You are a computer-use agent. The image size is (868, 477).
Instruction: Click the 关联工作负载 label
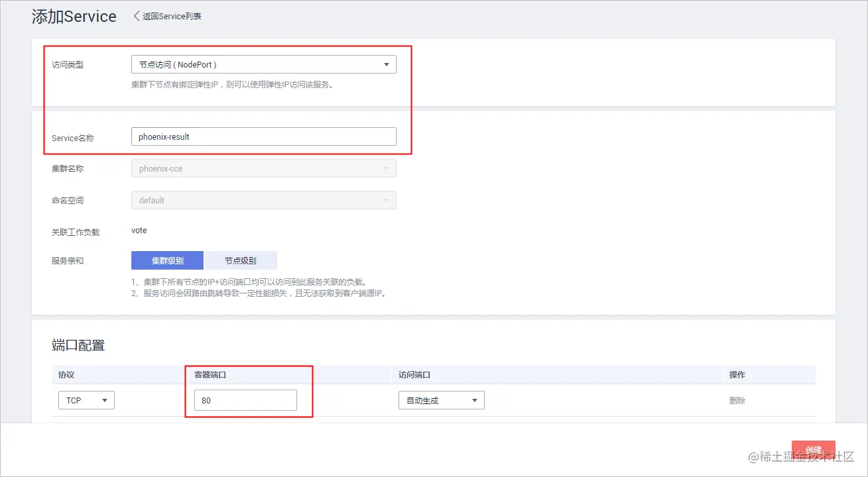[76, 232]
